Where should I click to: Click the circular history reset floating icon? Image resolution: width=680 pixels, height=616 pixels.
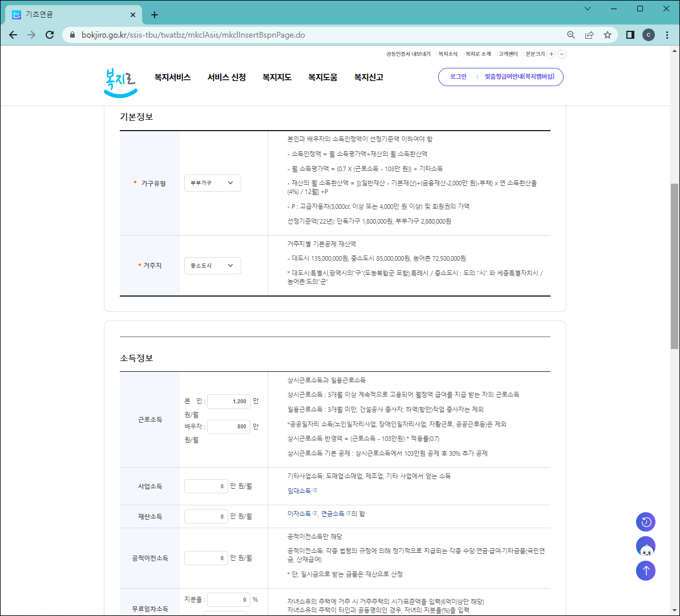point(645,521)
